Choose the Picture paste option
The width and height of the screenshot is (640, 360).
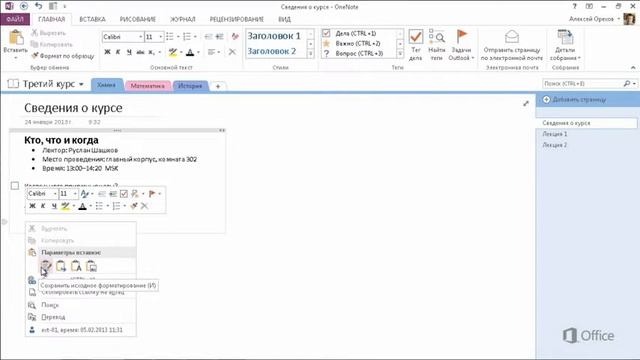click(x=91, y=267)
